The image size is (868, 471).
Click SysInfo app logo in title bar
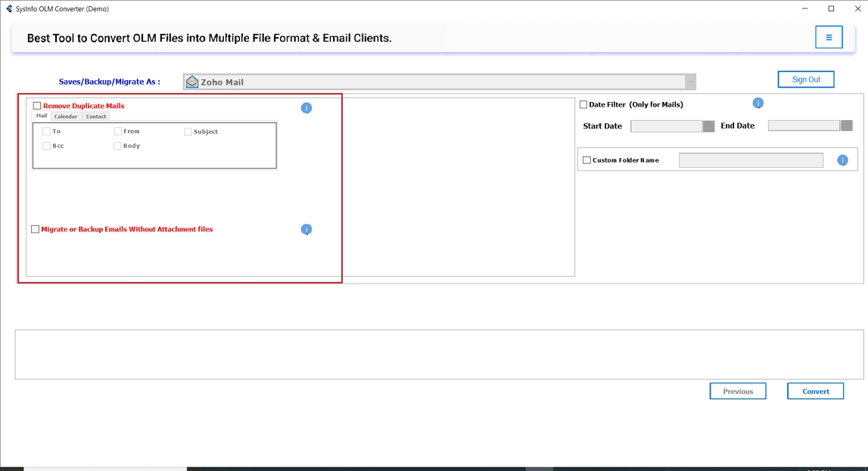coord(9,9)
